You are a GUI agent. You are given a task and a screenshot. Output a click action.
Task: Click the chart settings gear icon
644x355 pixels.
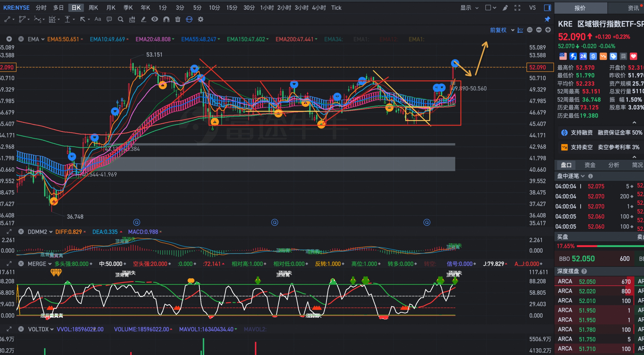click(x=200, y=19)
